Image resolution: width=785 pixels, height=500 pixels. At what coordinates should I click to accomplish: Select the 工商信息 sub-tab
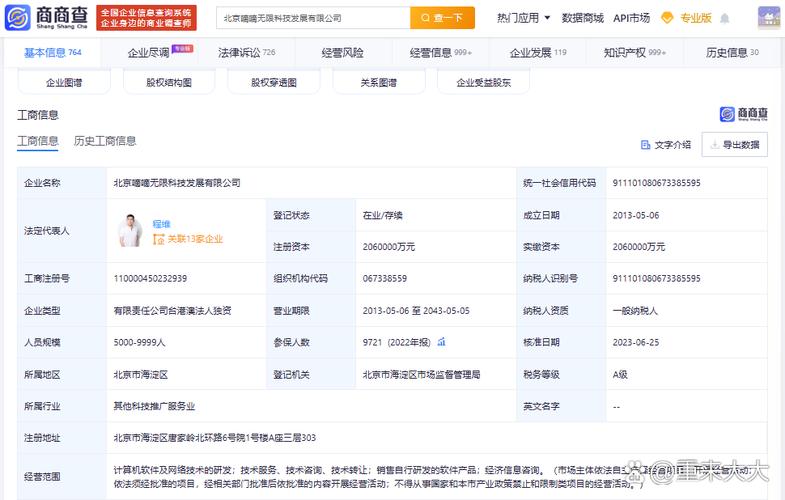38,141
